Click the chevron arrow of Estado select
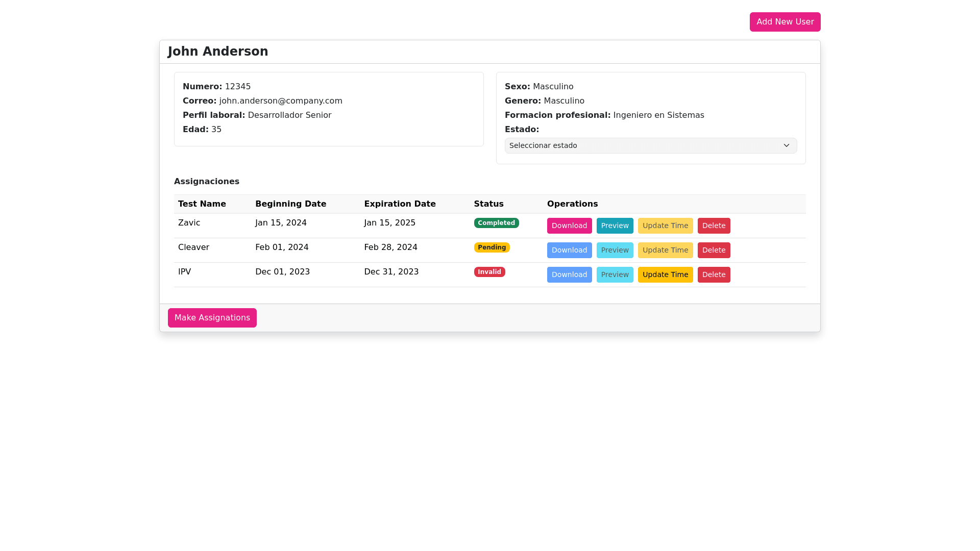The height and width of the screenshot is (551, 980). (786, 146)
